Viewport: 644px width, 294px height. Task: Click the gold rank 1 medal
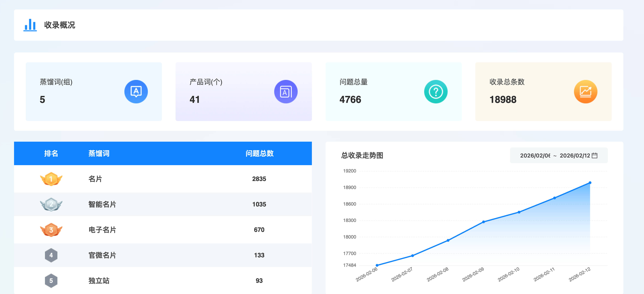[x=51, y=179]
